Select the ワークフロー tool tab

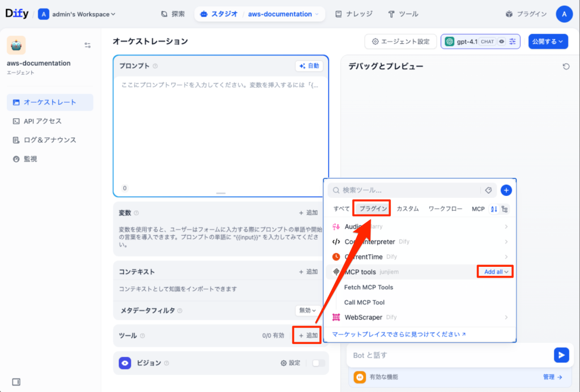click(x=445, y=208)
